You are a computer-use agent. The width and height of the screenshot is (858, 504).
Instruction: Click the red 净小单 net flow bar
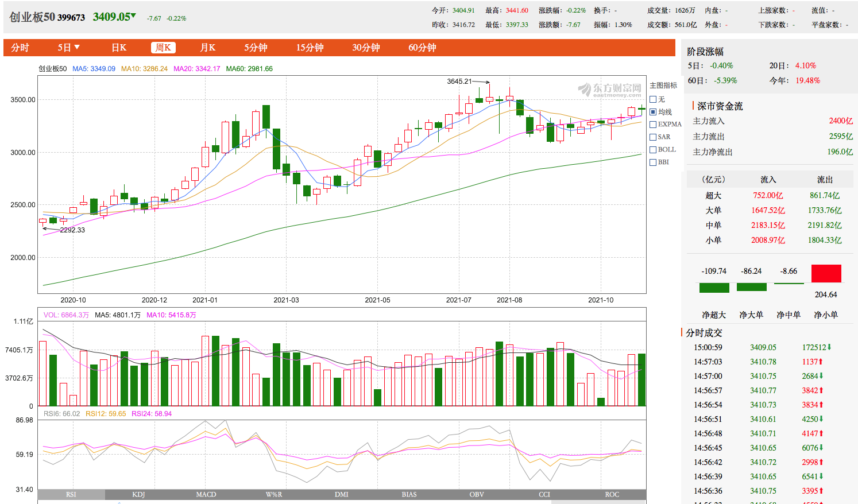(826, 274)
